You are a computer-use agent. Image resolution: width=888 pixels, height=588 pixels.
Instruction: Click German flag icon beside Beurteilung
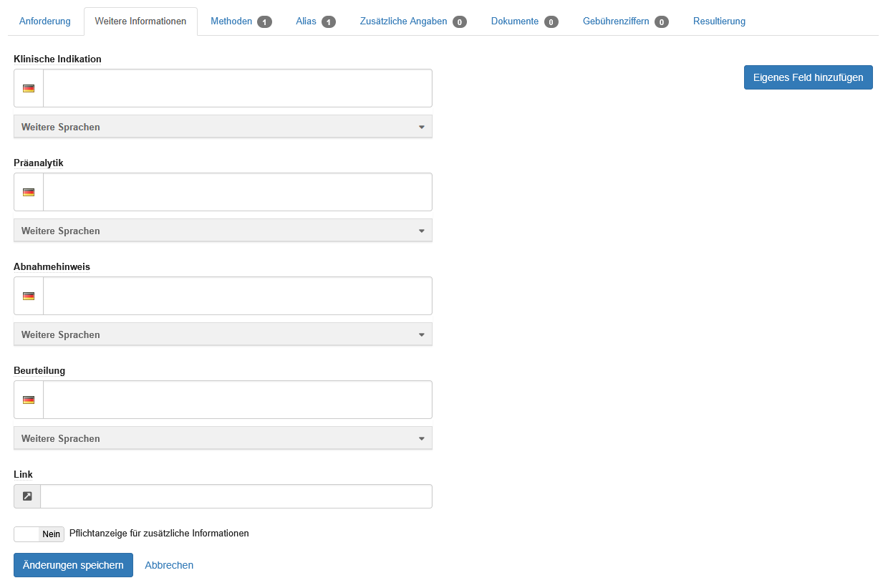pos(29,400)
